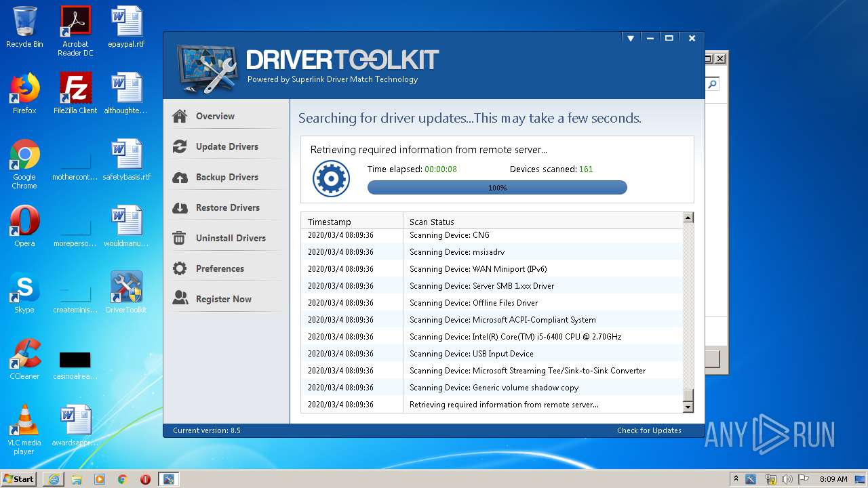Select row WAN Miniport (IPv6)
The height and width of the screenshot is (488, 868).
(492, 269)
